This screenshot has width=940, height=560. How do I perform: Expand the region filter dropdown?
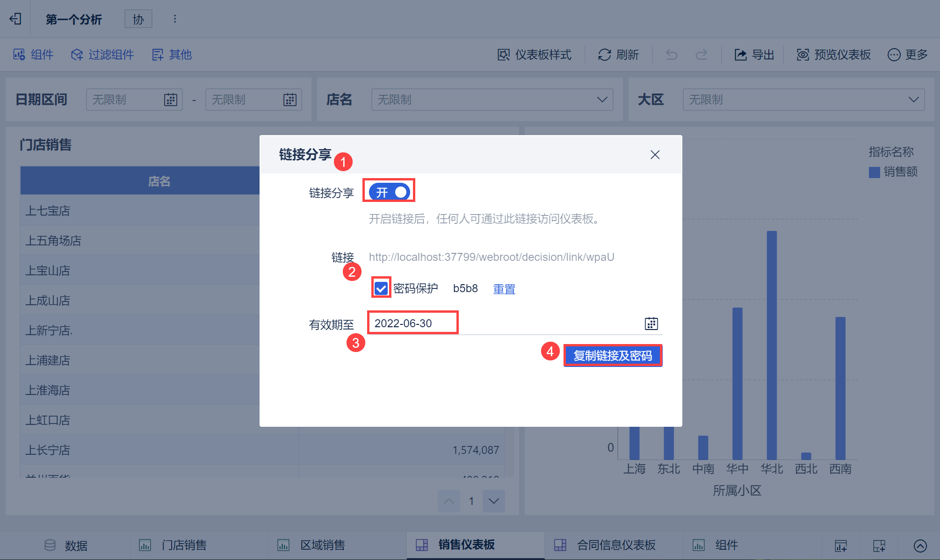pos(913,100)
